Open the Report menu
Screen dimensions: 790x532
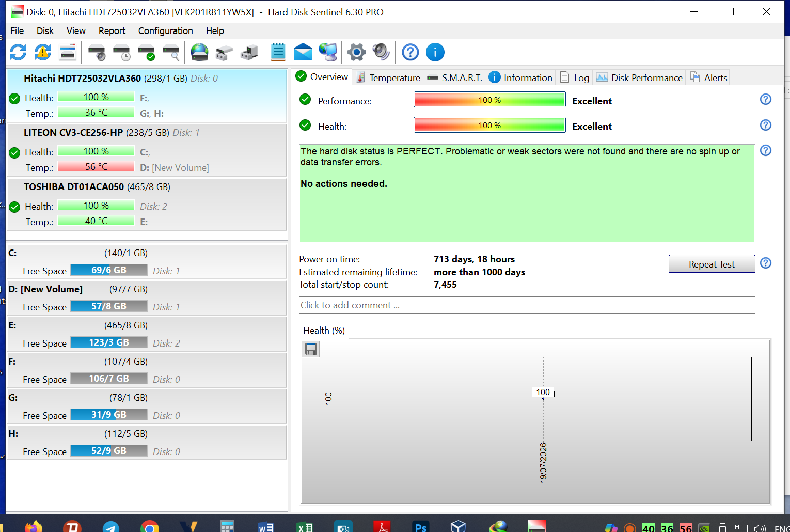click(x=112, y=31)
